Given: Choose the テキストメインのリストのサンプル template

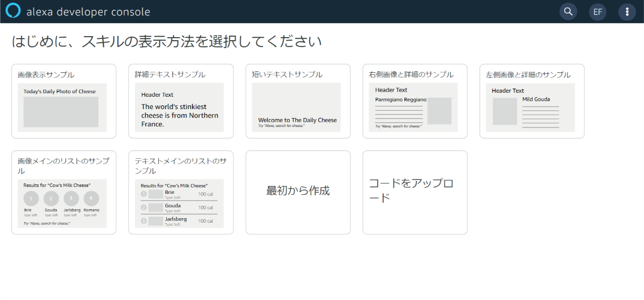Looking at the screenshot, I should 180,192.
